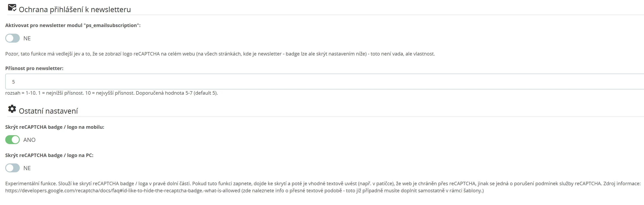
Task: Click the "Skrýt reCAPTCHA badge / logo na PC" label
Action: pos(49,155)
